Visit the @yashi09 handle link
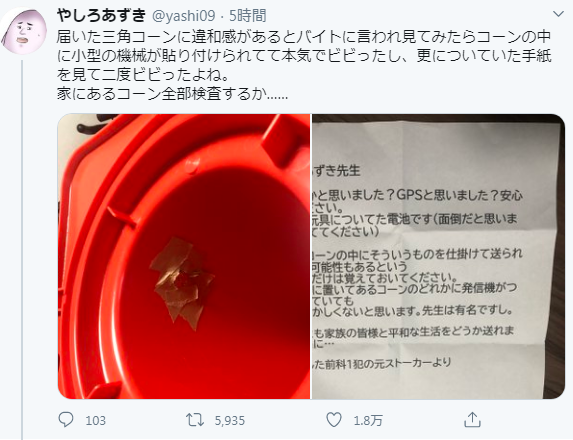The width and height of the screenshot is (573, 440). (x=183, y=16)
